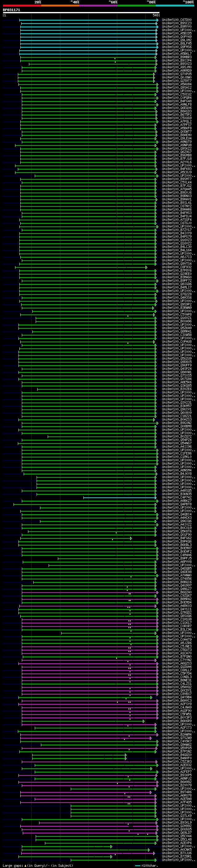This screenshot has height=868, width=197.
Task: Select hit label UniRef100_A7ANW0
Action: (177, 575)
